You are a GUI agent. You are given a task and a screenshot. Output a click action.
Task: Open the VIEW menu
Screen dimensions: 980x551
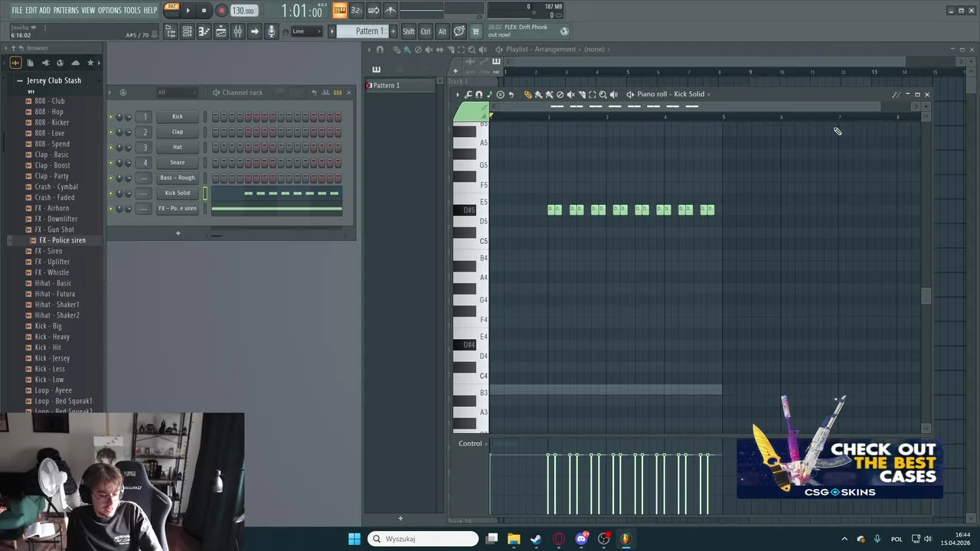(x=88, y=10)
